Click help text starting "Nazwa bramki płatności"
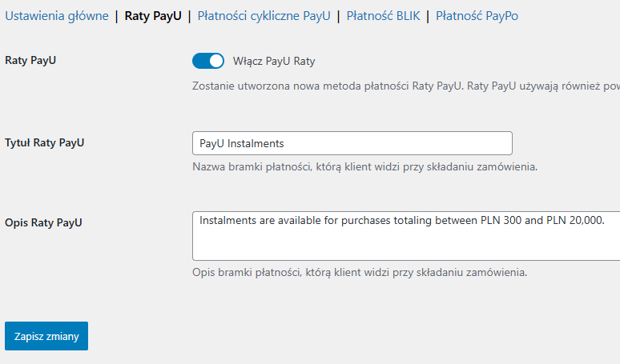This screenshot has width=620, height=364. pos(364,167)
